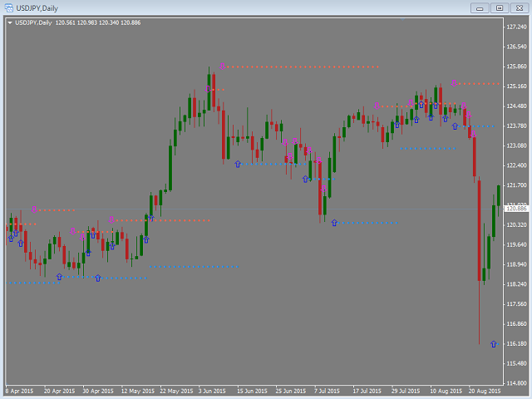Select pink down arrow starting the 124.480 orange line
This screenshot has width=532, height=399.
(377, 106)
